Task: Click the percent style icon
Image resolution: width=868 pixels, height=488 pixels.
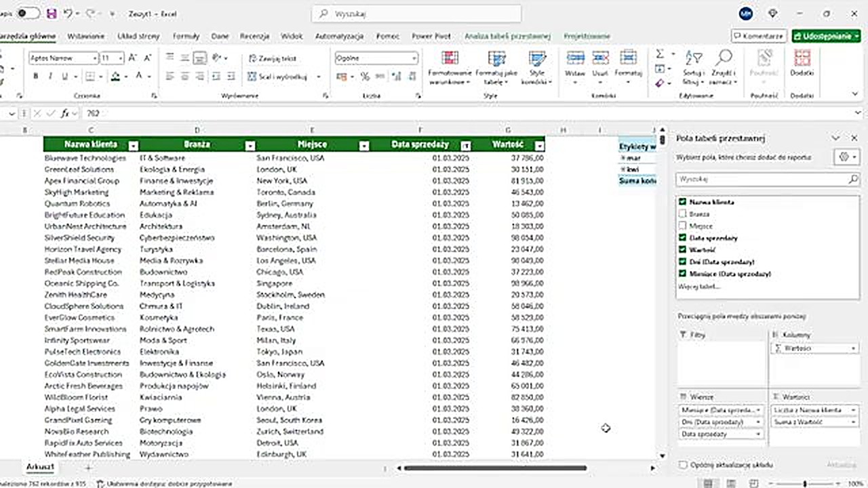Action: [x=365, y=77]
